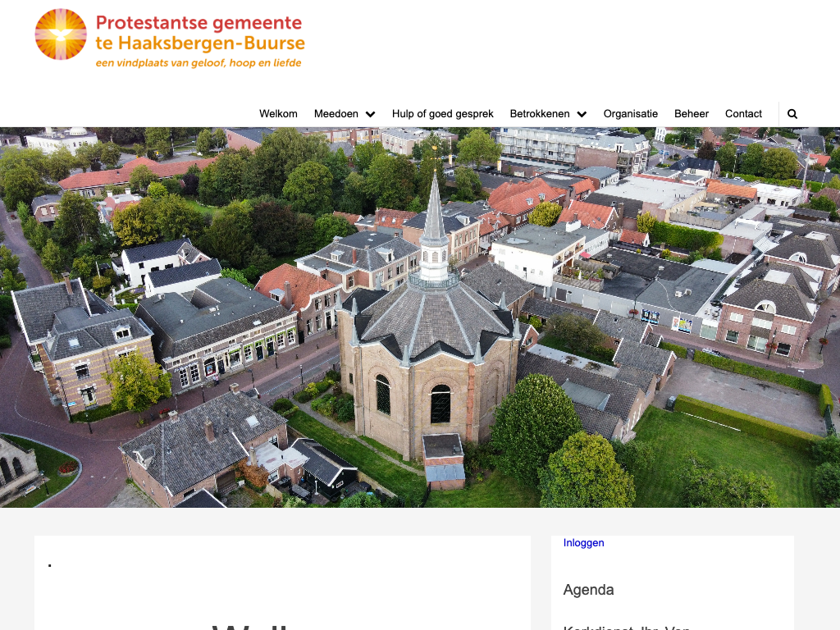Click the partially visible Kerkdienst agenda entry
Screen dimensions: 840x630
[626, 627]
